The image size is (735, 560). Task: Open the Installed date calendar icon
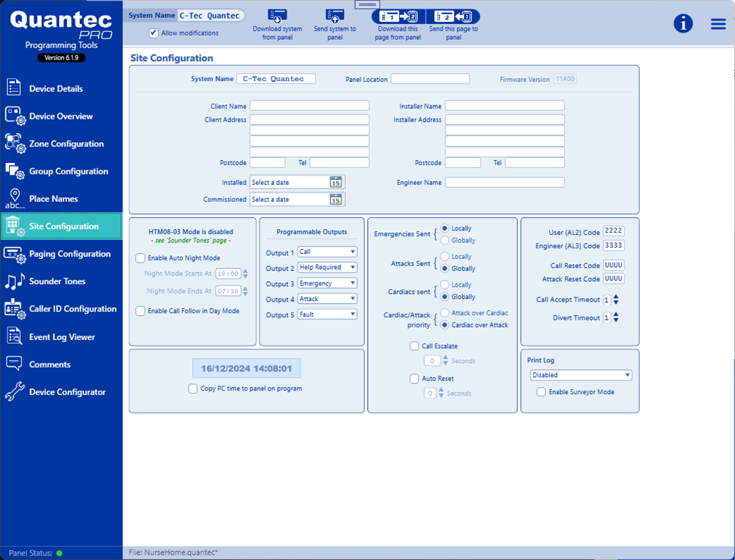coord(336,182)
